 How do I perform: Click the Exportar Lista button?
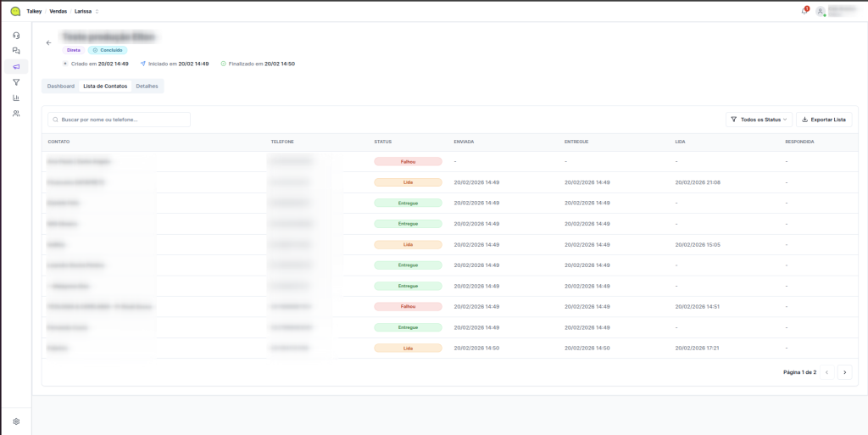pos(823,120)
